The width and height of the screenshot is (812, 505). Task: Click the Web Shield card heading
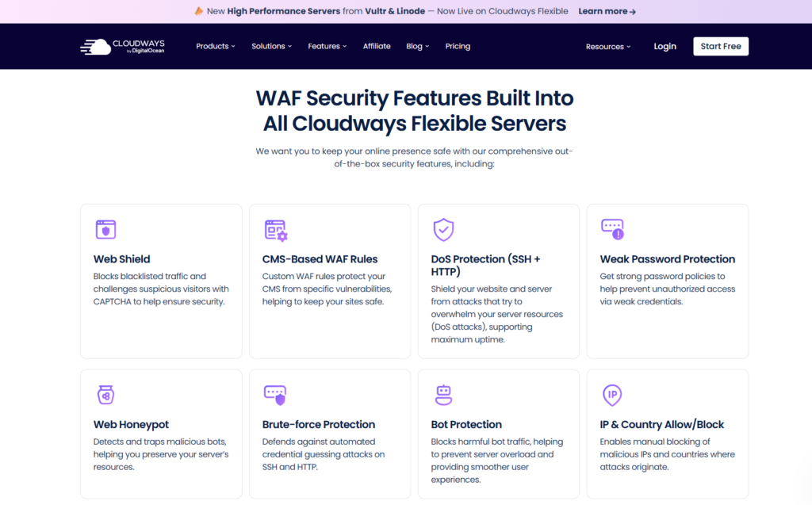pyautogui.click(x=122, y=259)
